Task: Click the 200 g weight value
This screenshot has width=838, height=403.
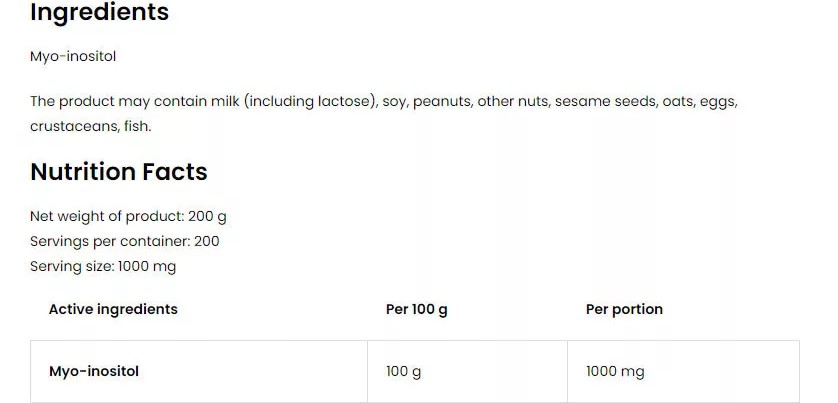Action: pyautogui.click(x=207, y=216)
